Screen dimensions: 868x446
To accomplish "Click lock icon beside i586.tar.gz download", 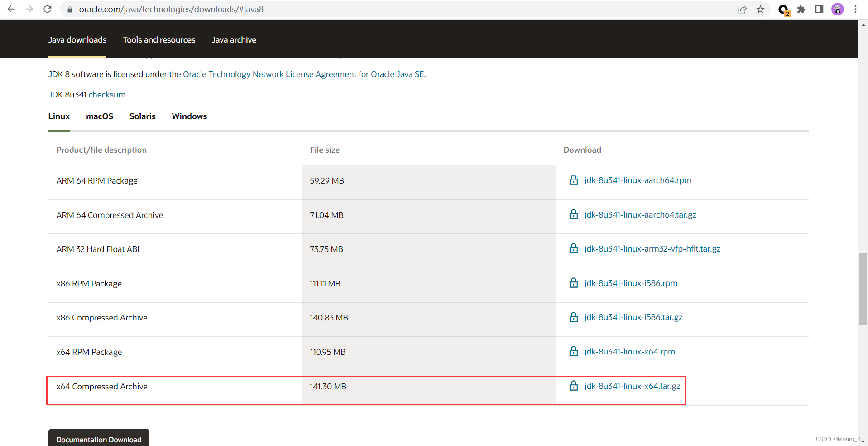I will coord(574,317).
